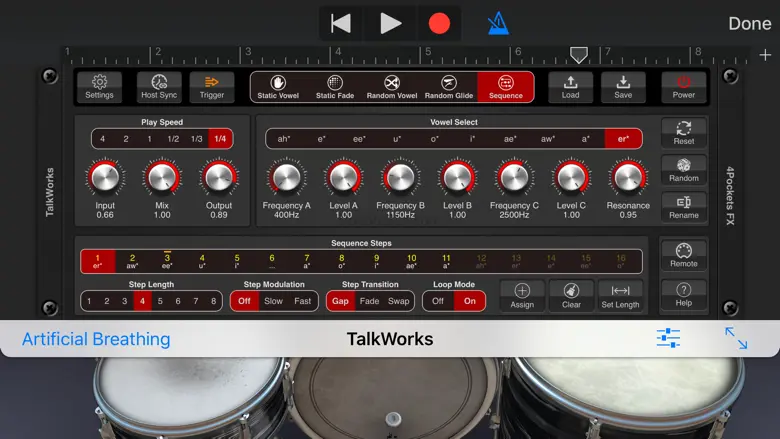The height and width of the screenshot is (439, 780).
Task: Set Loop Mode to Off
Action: pyautogui.click(x=438, y=301)
